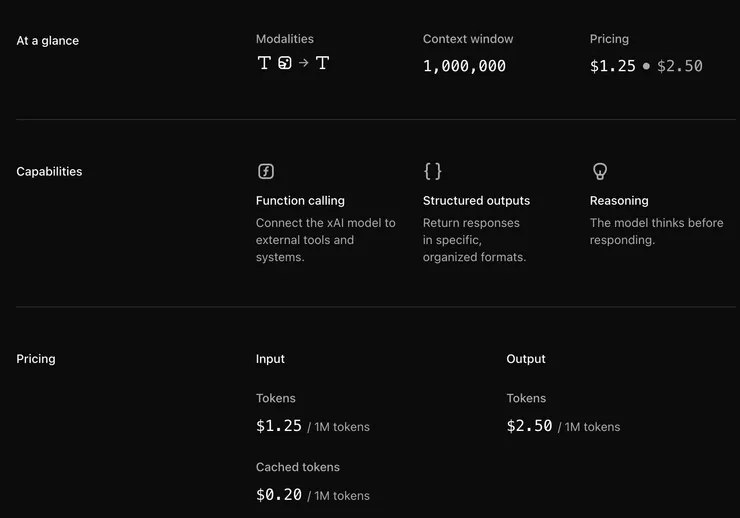Image resolution: width=740 pixels, height=518 pixels.
Task: Click the Input column heading
Action: (x=270, y=359)
